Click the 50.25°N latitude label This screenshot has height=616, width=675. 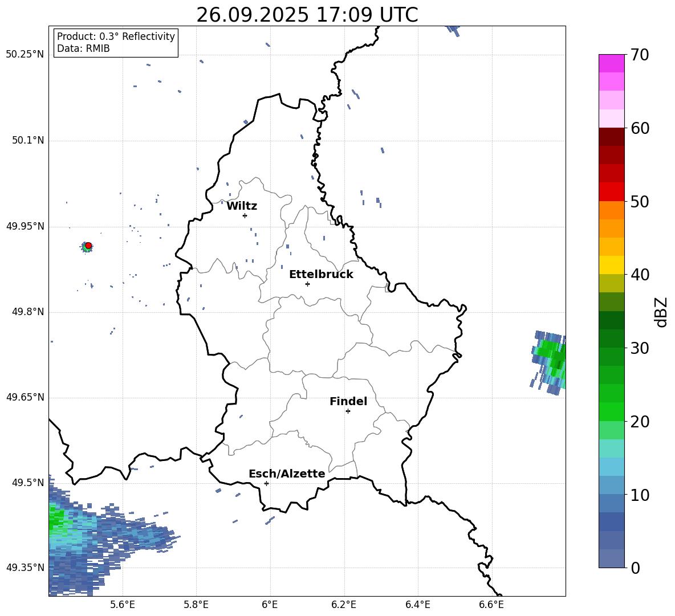(25, 55)
